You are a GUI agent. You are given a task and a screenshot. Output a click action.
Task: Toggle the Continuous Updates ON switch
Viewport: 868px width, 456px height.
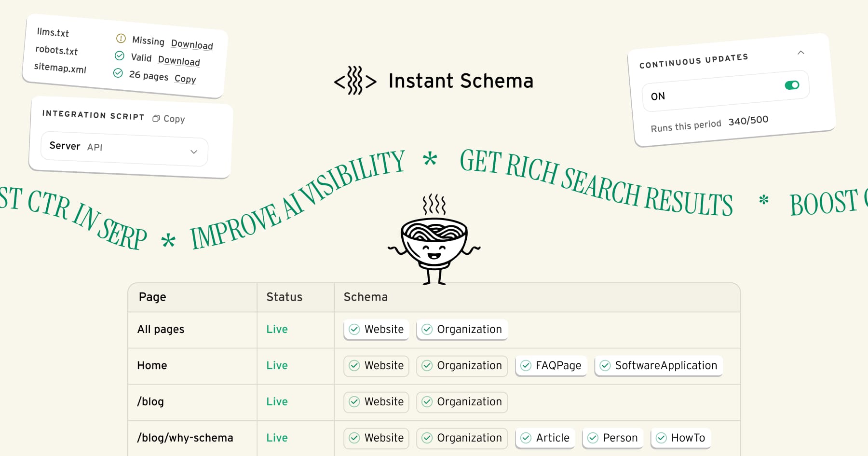(x=792, y=85)
